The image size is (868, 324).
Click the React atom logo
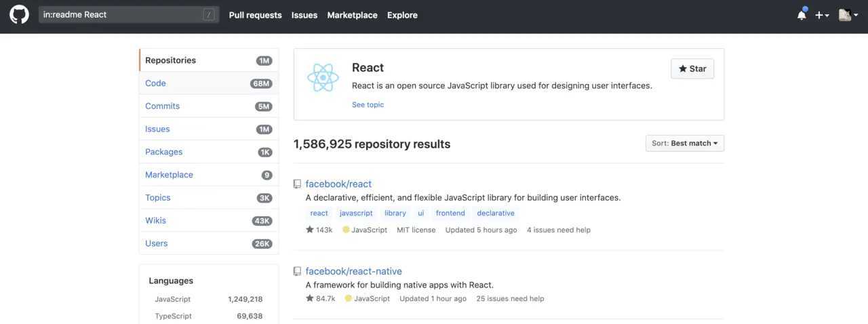(x=323, y=77)
